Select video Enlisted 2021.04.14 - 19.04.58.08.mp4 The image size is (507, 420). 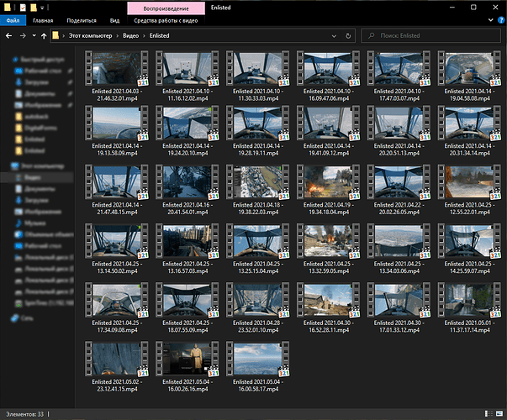point(469,76)
